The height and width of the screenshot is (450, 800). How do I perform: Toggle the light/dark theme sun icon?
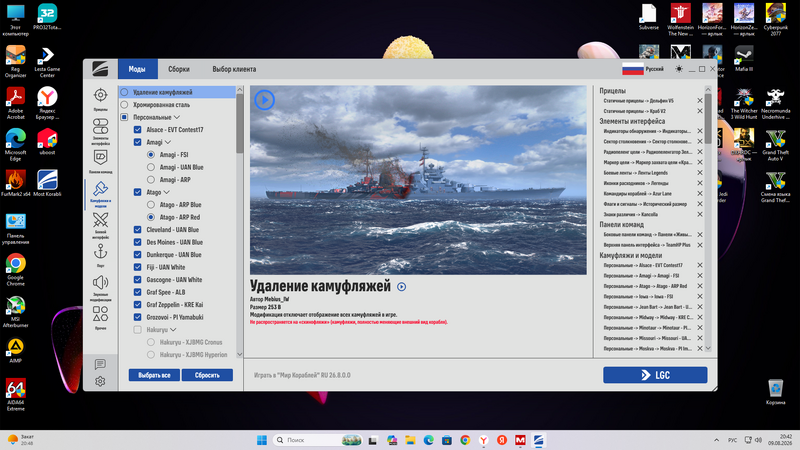[679, 69]
